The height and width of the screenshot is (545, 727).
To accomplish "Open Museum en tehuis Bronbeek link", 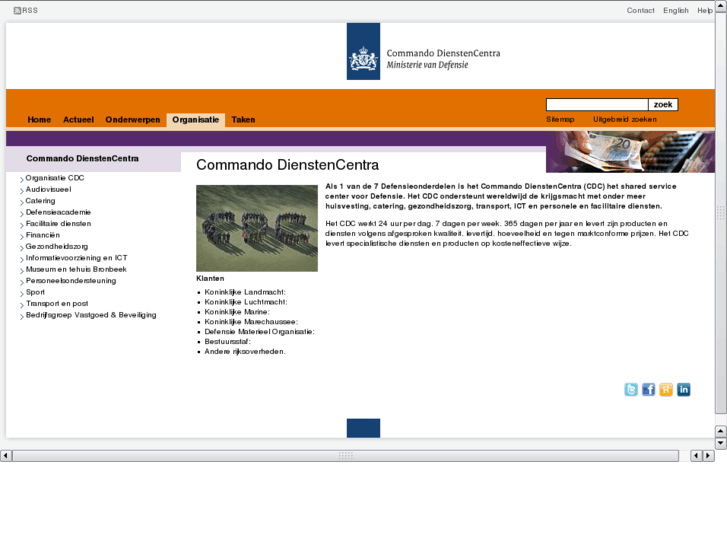I will [x=76, y=269].
